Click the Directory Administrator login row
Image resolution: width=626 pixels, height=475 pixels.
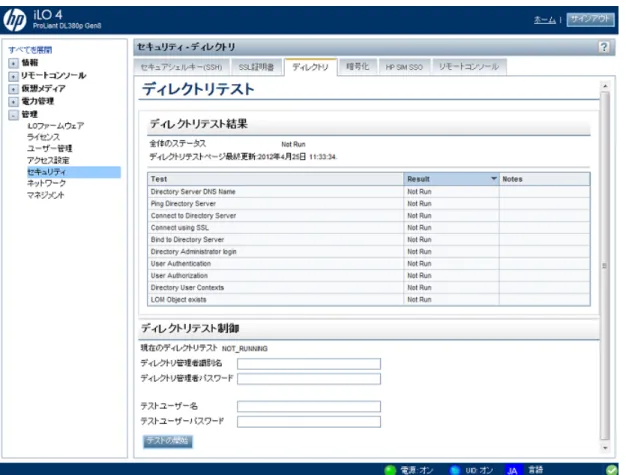tap(368, 251)
